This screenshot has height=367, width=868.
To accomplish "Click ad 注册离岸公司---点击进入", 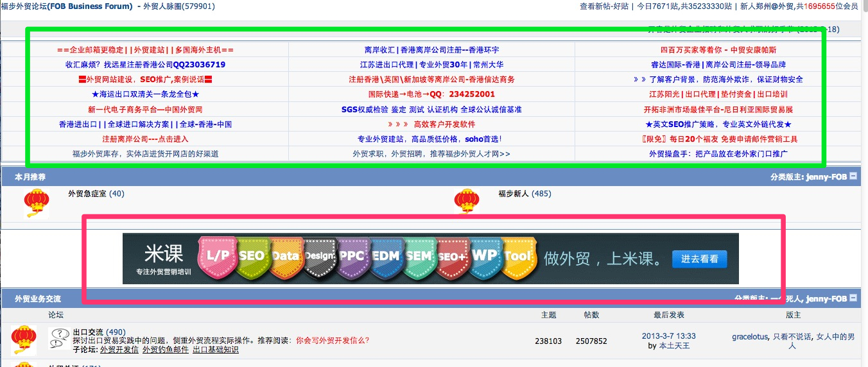I will click(145, 139).
